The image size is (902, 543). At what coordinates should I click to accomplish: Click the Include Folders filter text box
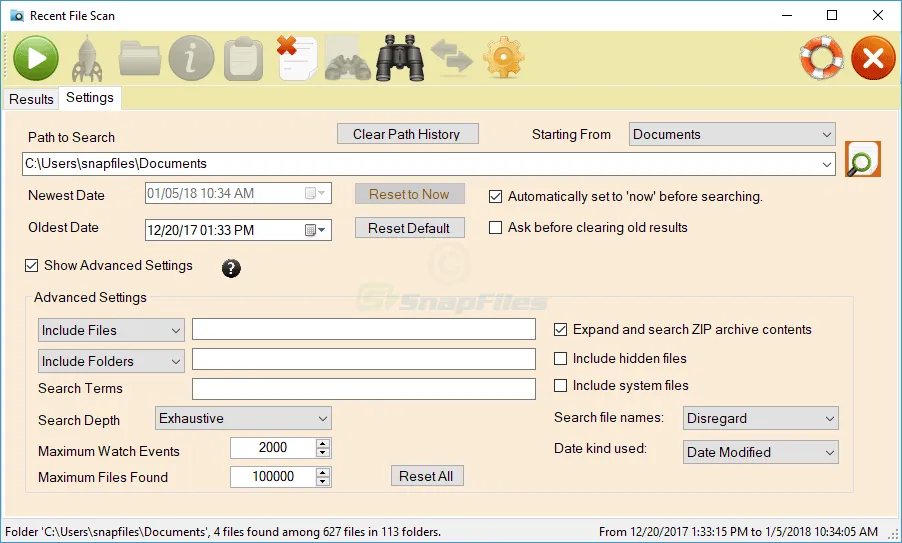click(x=364, y=359)
